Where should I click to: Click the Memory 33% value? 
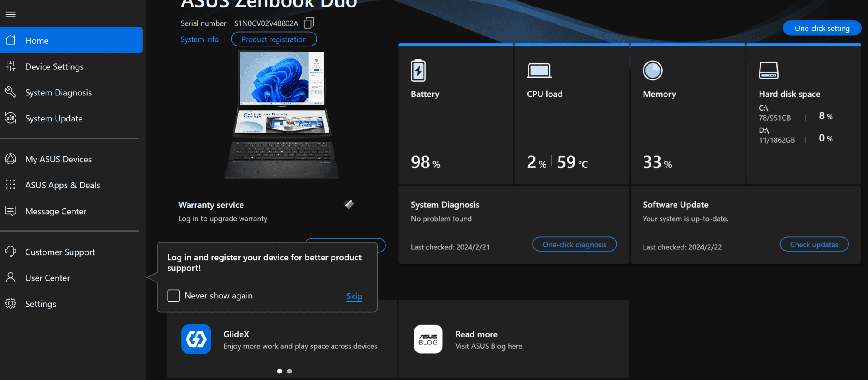click(657, 162)
